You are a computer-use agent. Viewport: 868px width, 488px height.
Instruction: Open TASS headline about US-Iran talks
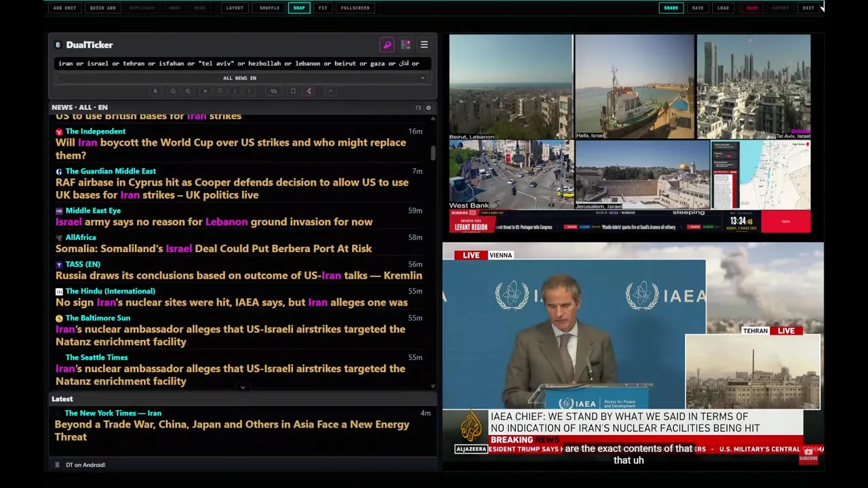[x=239, y=276]
